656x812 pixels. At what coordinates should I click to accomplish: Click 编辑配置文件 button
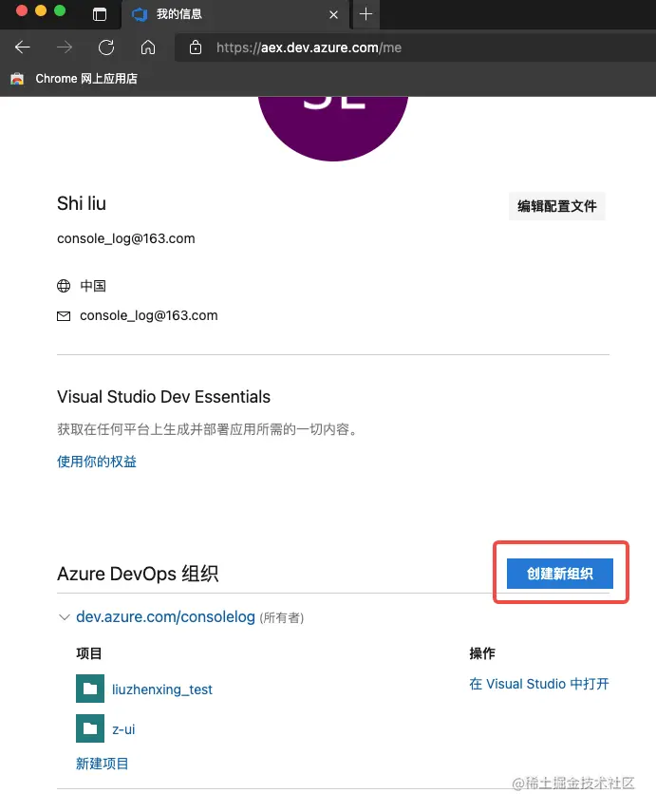[556, 206]
